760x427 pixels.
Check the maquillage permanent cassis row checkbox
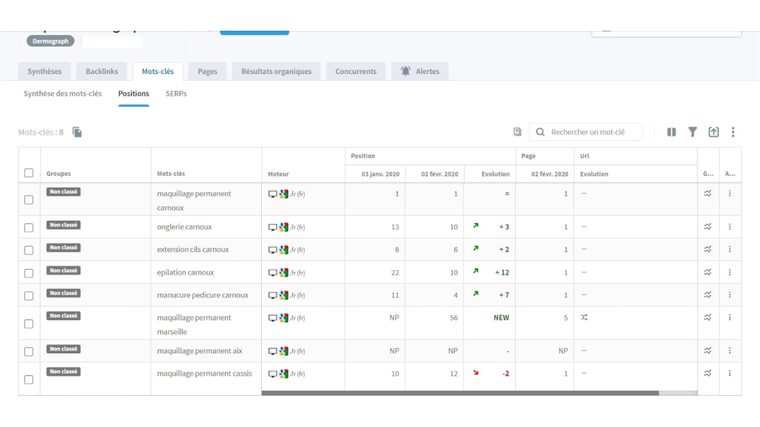coord(29,380)
